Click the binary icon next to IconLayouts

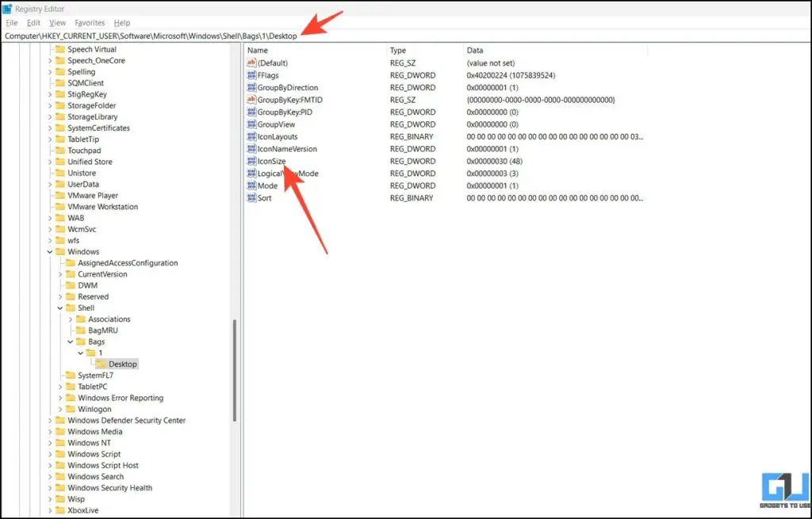[x=252, y=136]
